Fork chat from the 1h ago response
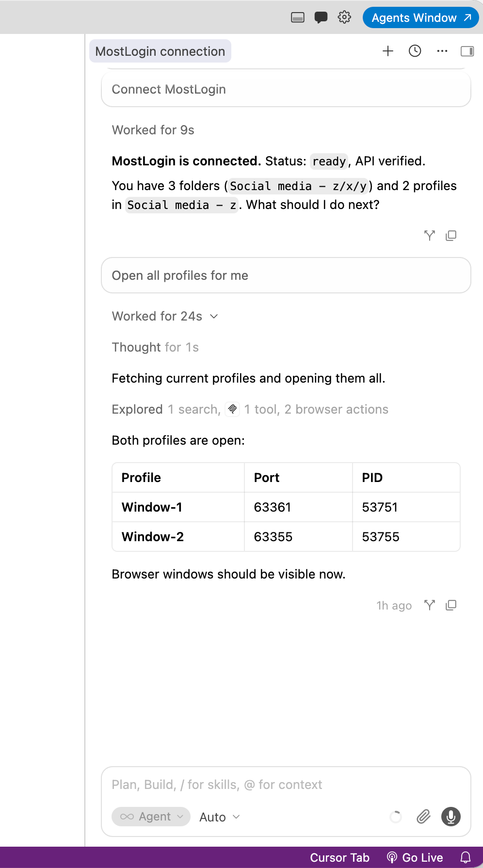This screenshot has width=483, height=868. [x=430, y=605]
